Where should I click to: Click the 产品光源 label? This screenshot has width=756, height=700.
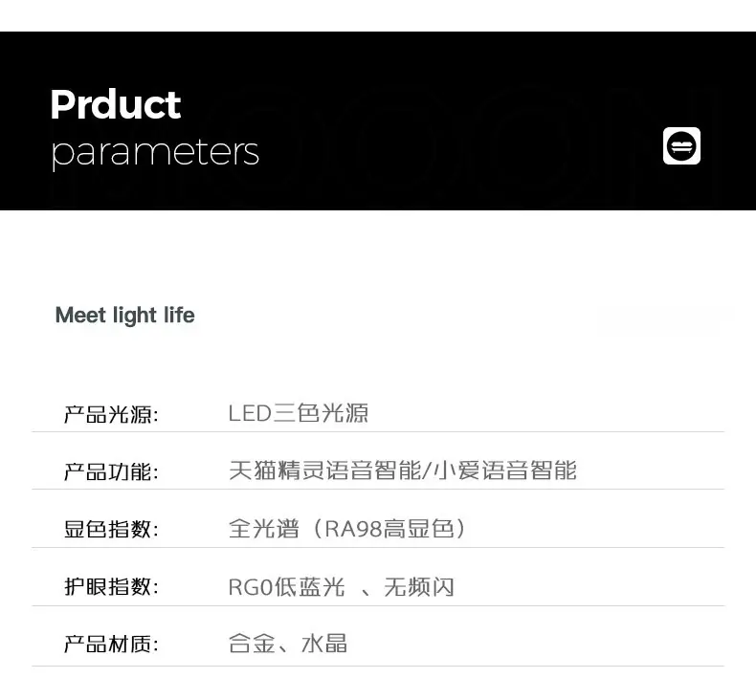coord(111,414)
